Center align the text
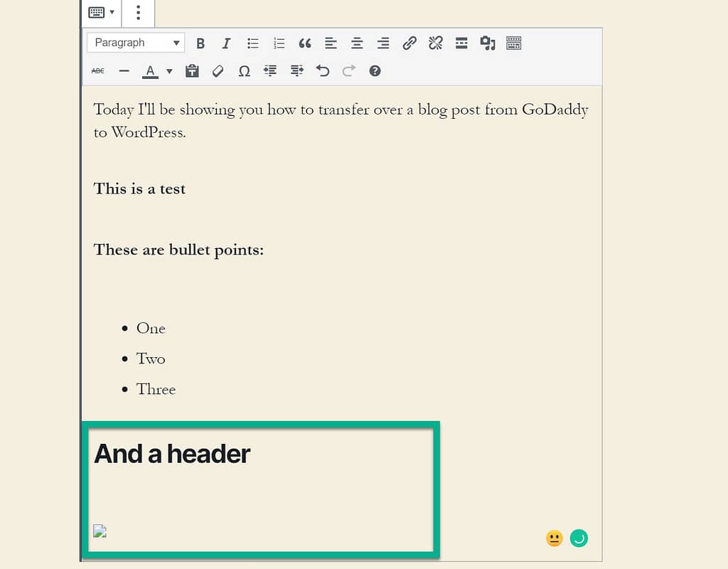 pyautogui.click(x=357, y=43)
